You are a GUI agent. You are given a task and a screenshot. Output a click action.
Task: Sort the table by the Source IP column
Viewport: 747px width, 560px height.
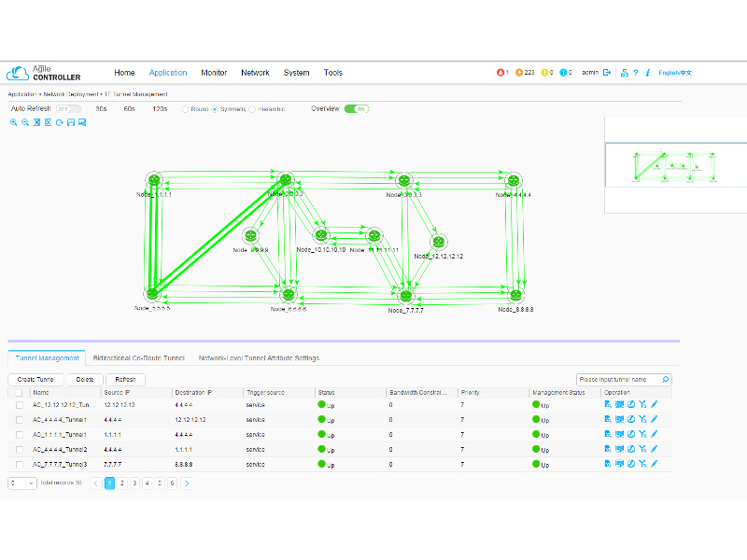click(117, 393)
